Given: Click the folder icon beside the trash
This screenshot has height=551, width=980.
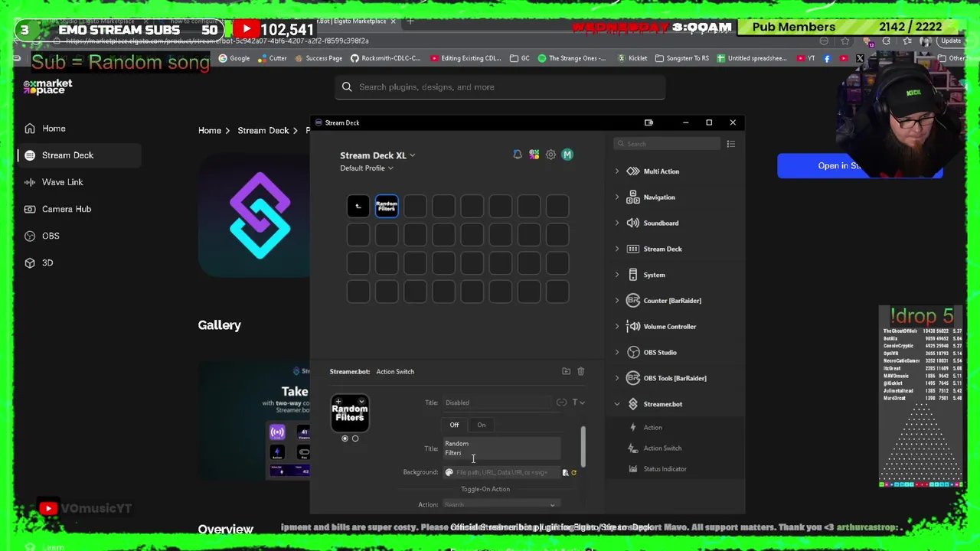Looking at the screenshot, I should pyautogui.click(x=566, y=371).
